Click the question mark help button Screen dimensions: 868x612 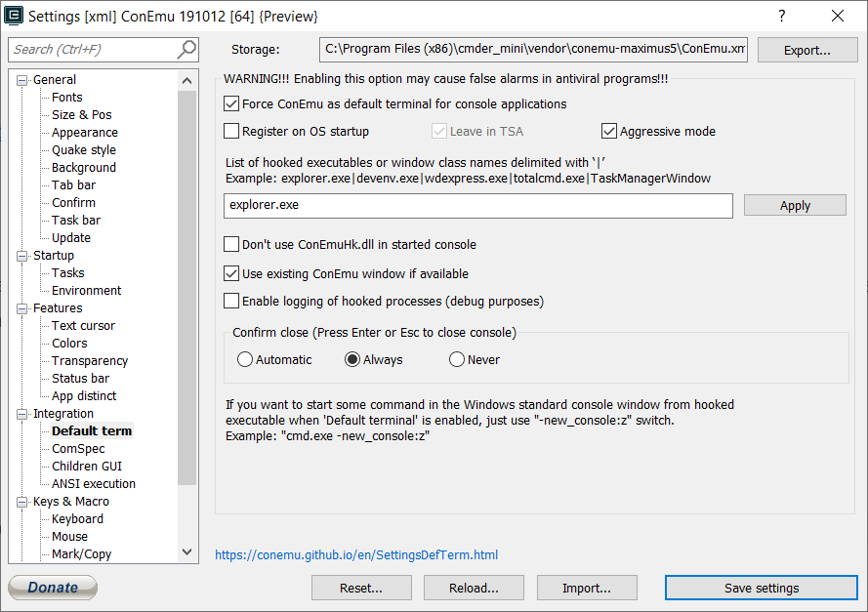[x=782, y=16]
